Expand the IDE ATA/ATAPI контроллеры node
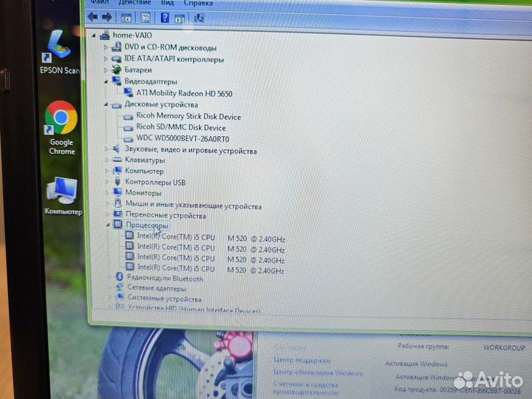 click(x=106, y=59)
